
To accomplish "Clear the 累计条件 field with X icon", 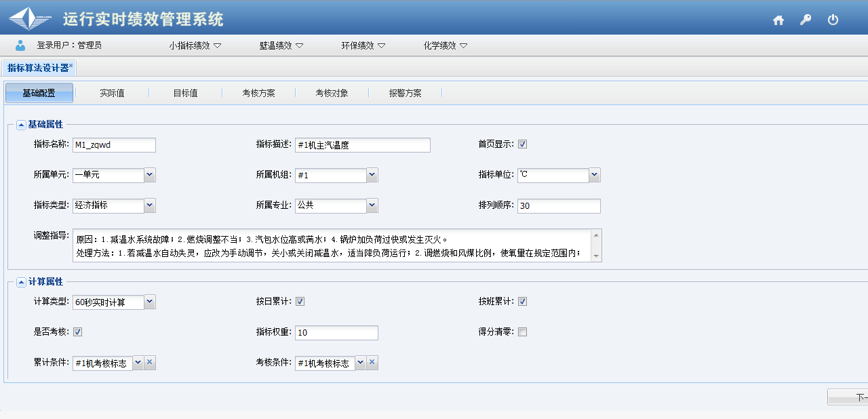I will coord(150,363).
